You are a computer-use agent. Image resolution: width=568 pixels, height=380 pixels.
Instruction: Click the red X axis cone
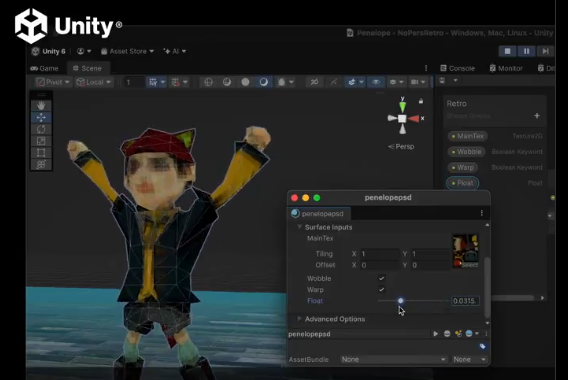pyautogui.click(x=414, y=118)
